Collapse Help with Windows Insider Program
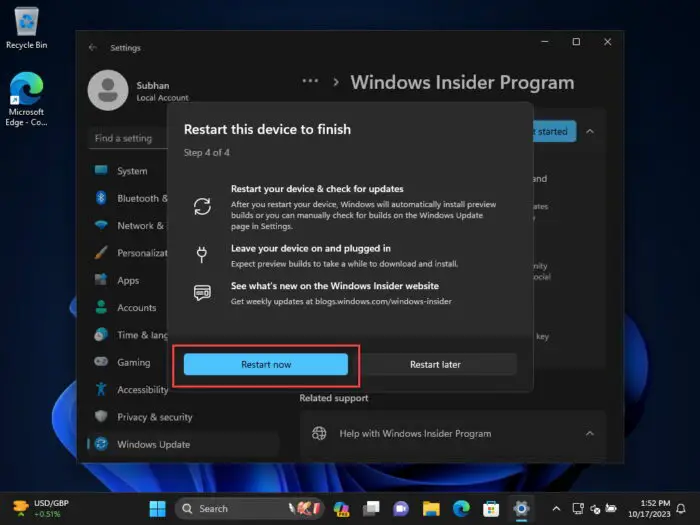The width and height of the screenshot is (700, 525). 590,433
